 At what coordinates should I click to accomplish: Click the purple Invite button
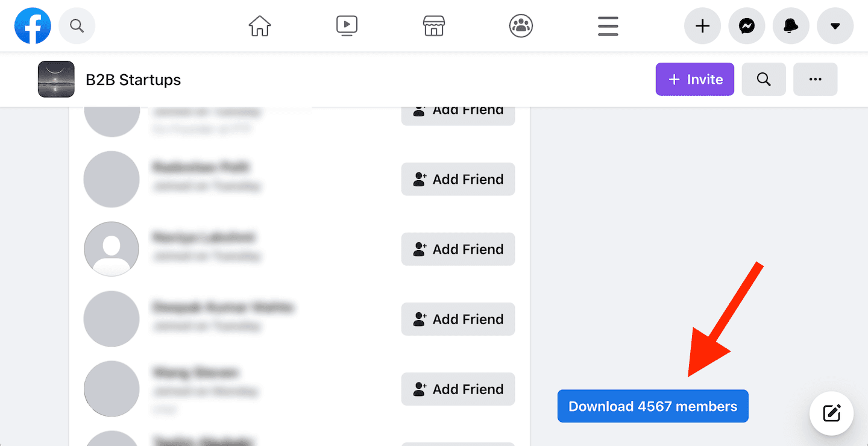pos(695,80)
